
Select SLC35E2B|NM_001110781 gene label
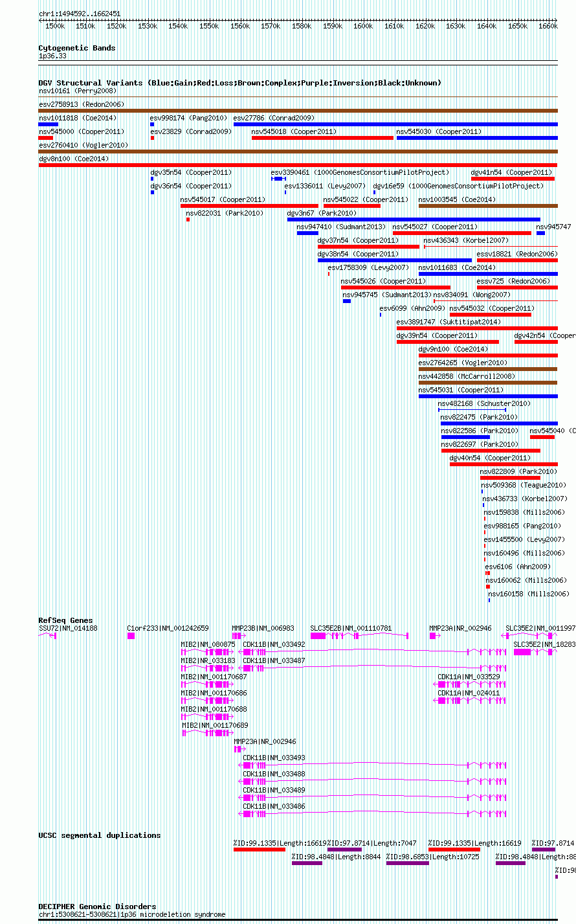[x=351, y=628]
